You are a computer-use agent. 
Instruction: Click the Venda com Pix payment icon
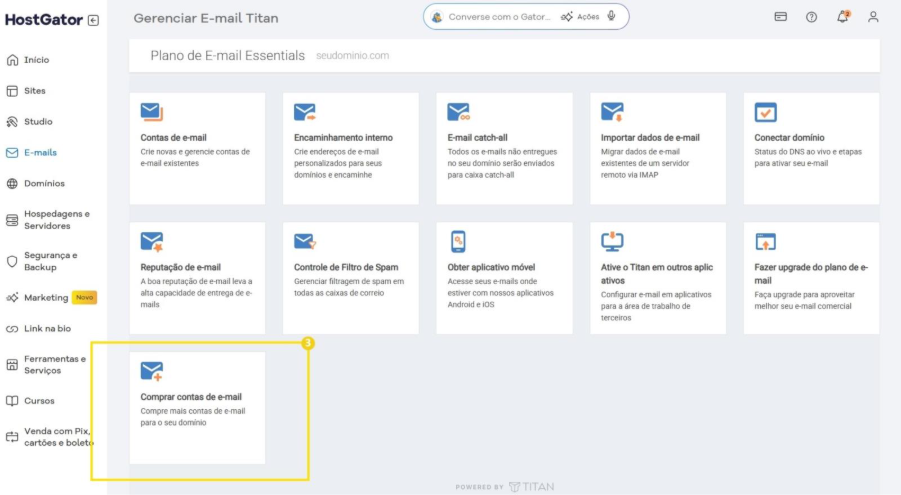[12, 437]
